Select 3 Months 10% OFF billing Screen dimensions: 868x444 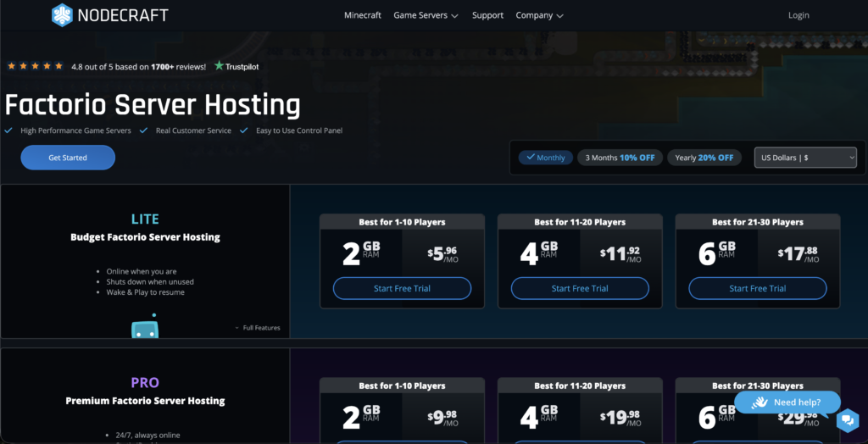[620, 158]
